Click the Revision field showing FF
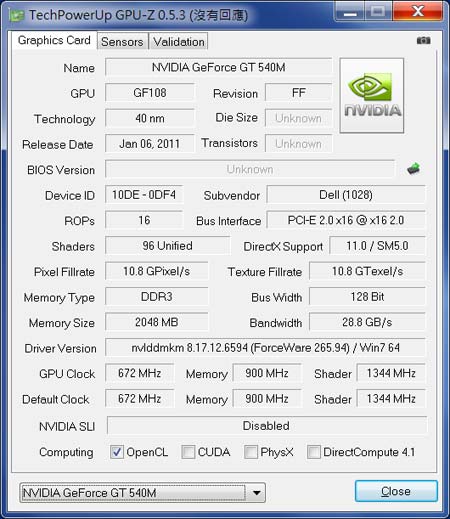450x519 pixels. point(299,93)
